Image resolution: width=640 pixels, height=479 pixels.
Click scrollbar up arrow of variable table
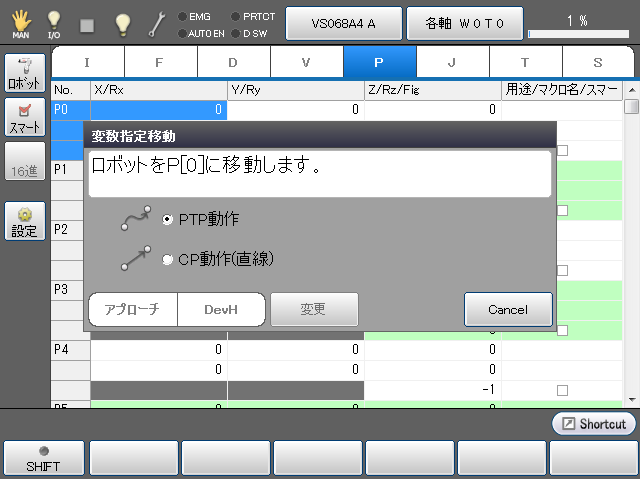pyautogui.click(x=631, y=107)
